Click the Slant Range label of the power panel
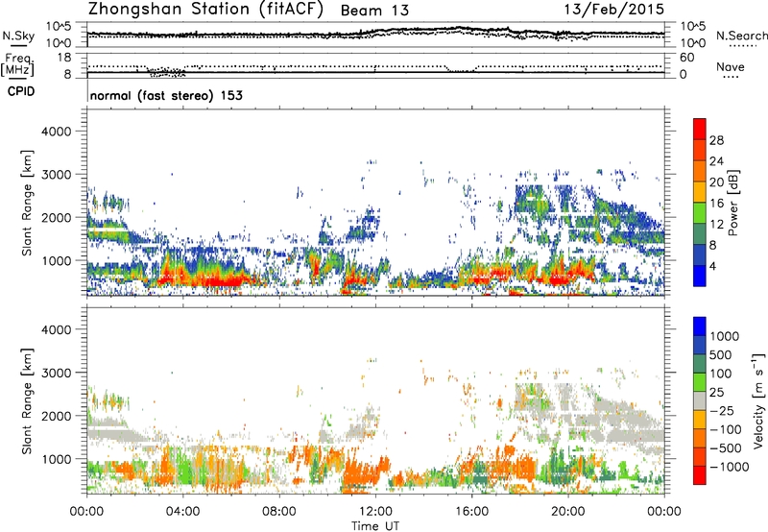The width and height of the screenshot is (768, 532). click(x=27, y=203)
